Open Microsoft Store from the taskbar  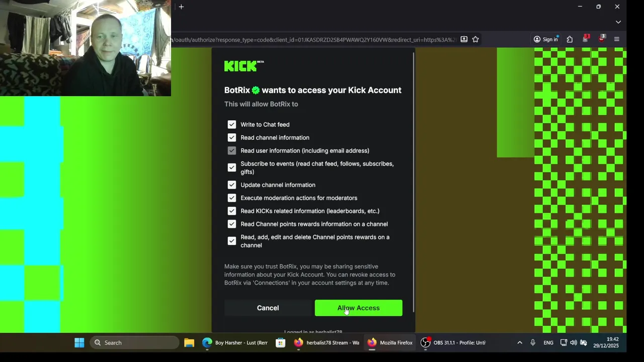click(x=281, y=342)
